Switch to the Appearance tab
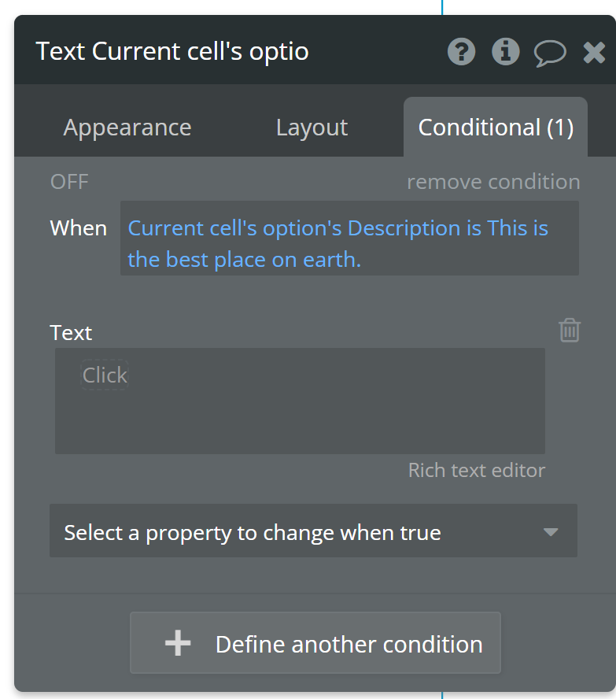616x699 pixels. click(x=127, y=128)
